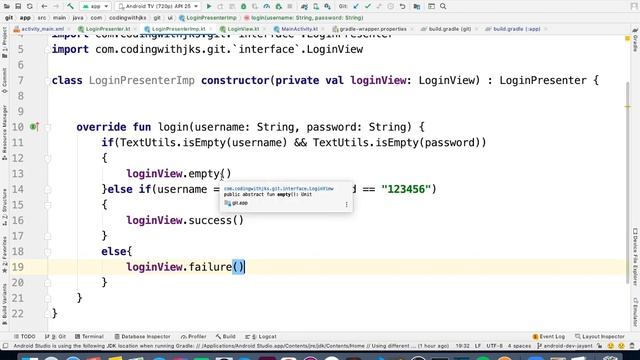Click the LF line separator in status bar

(x=478, y=346)
